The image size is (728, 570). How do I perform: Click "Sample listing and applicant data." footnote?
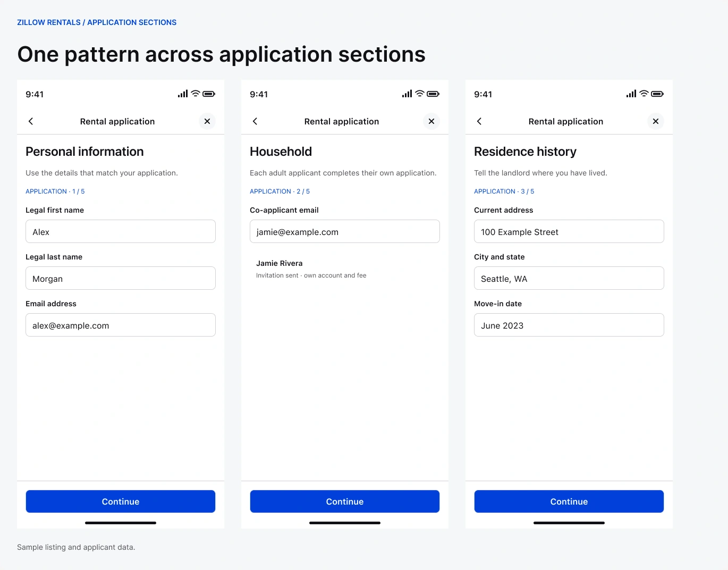coord(76,547)
